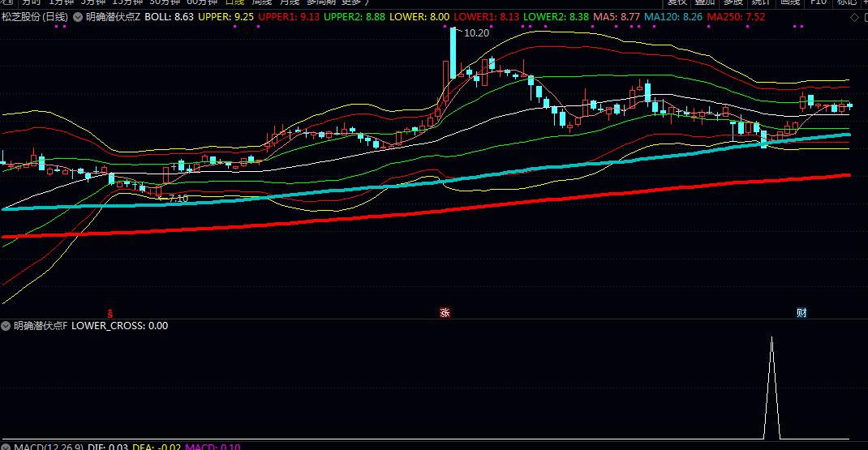The height and width of the screenshot is (450, 868).
Task: Expand the MACD(12,26,9) indicator menu
Action: [6, 447]
